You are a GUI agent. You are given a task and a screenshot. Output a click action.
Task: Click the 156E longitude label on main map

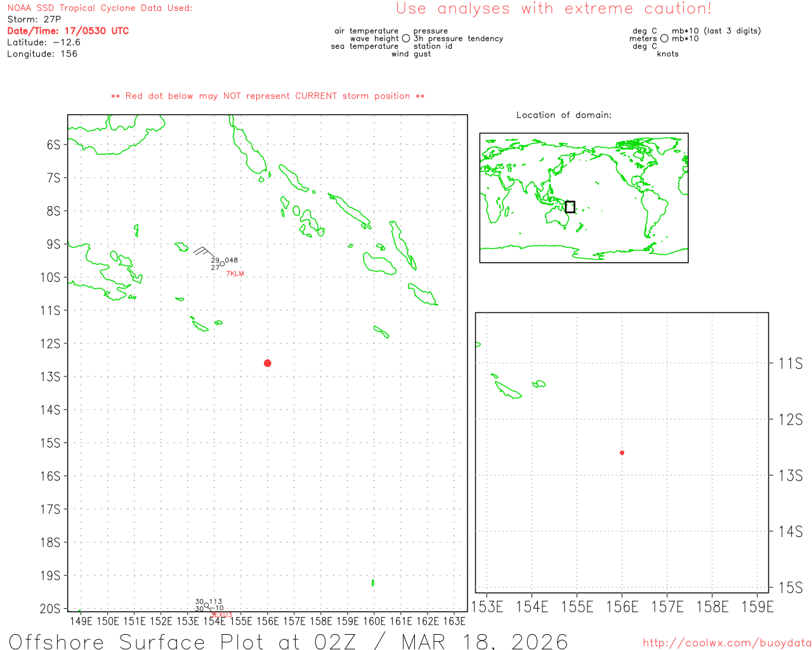(x=268, y=621)
